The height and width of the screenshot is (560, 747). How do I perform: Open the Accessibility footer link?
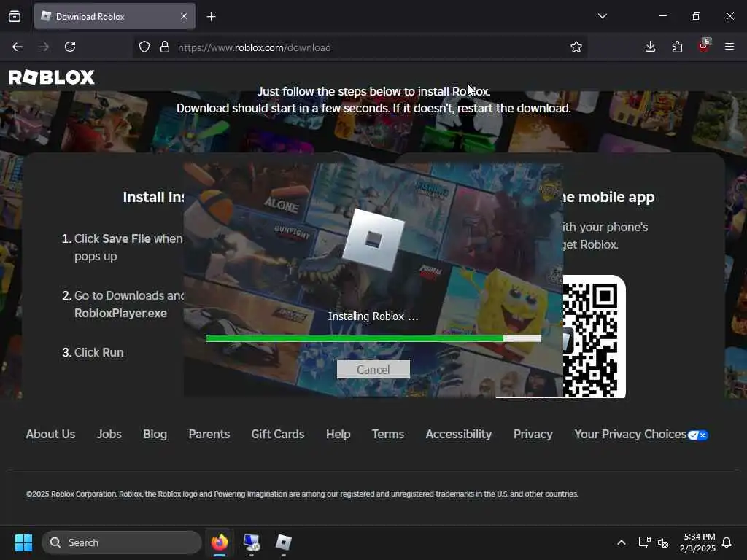tap(459, 435)
